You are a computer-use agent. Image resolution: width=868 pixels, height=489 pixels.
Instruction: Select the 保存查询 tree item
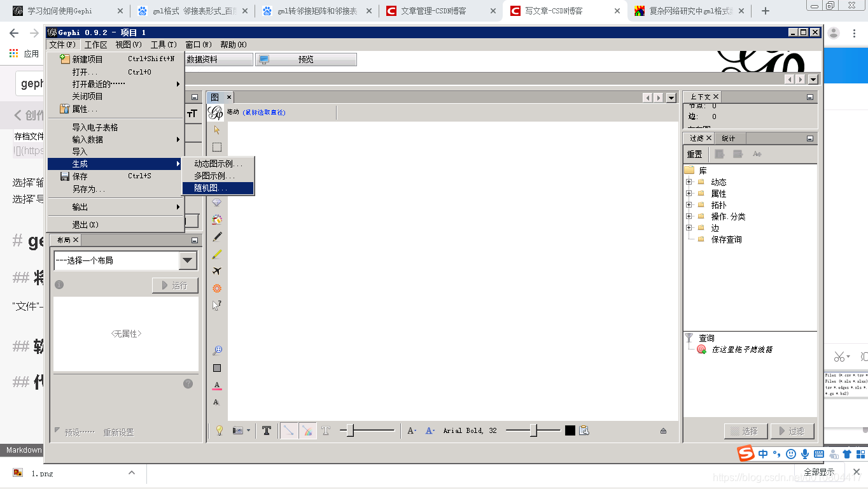726,239
